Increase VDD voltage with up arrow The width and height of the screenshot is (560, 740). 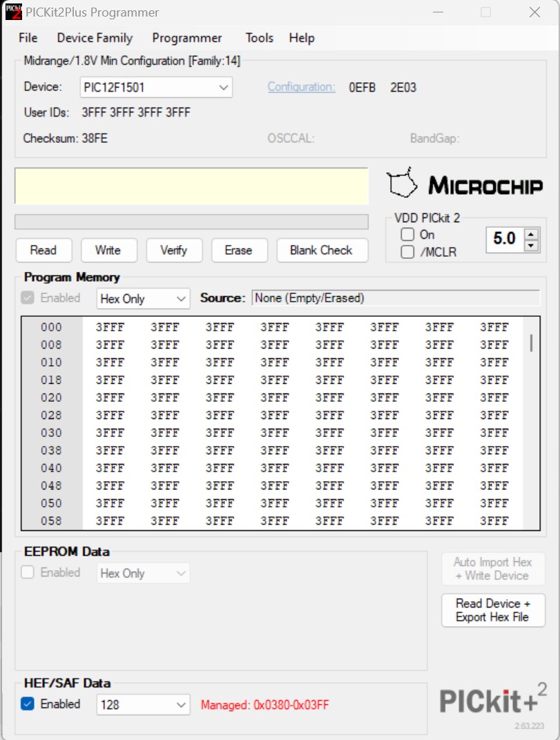pos(531,235)
